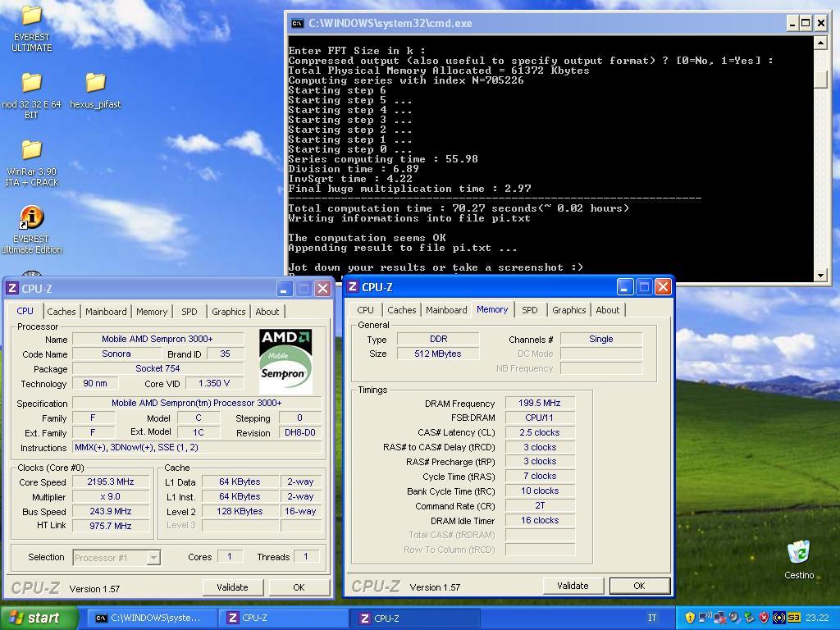Screen dimensions: 840x630
Task: Click the Command Rate value 2T
Action: [x=540, y=505]
